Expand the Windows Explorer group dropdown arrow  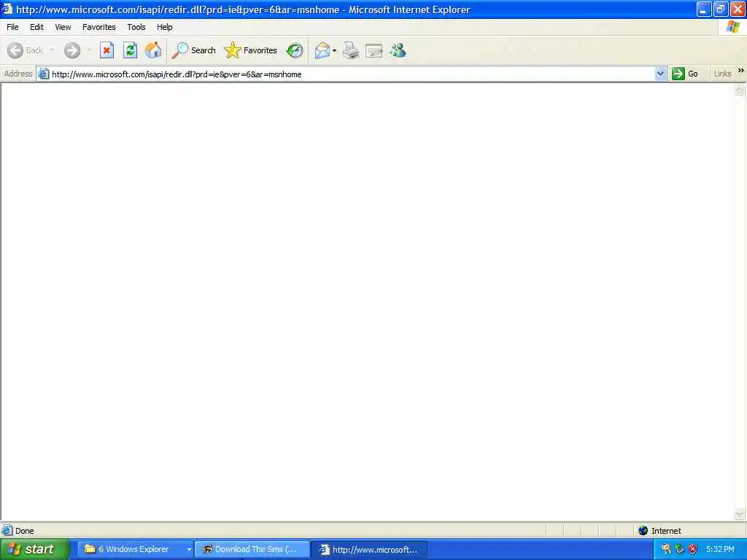[x=189, y=550]
